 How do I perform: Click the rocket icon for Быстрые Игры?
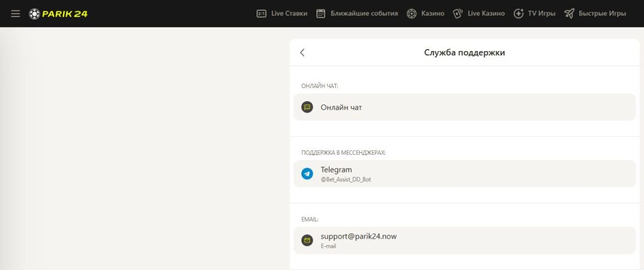coord(569,13)
